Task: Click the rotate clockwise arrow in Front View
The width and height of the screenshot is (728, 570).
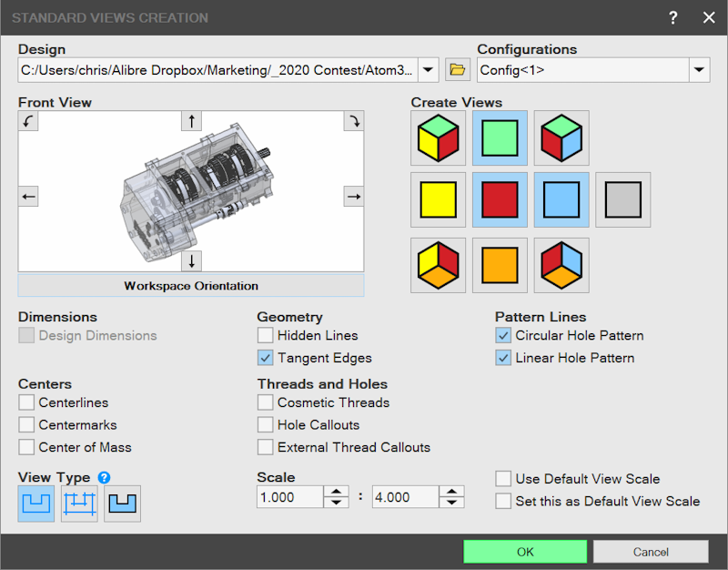Action: tap(354, 121)
